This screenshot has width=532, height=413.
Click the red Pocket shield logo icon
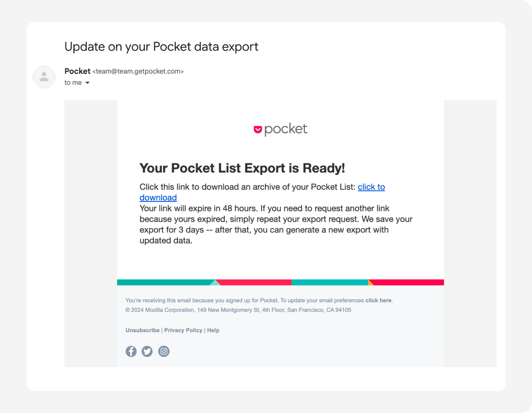pos(258,129)
